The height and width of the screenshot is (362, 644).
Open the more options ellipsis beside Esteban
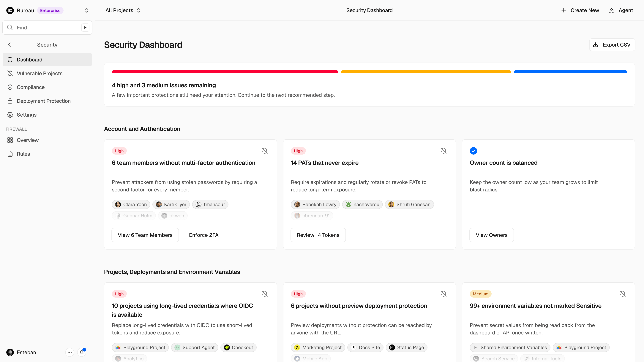coord(70,352)
